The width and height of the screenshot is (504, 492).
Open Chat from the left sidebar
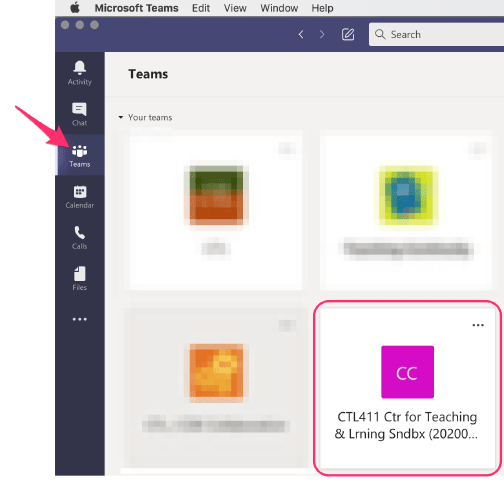click(x=79, y=114)
